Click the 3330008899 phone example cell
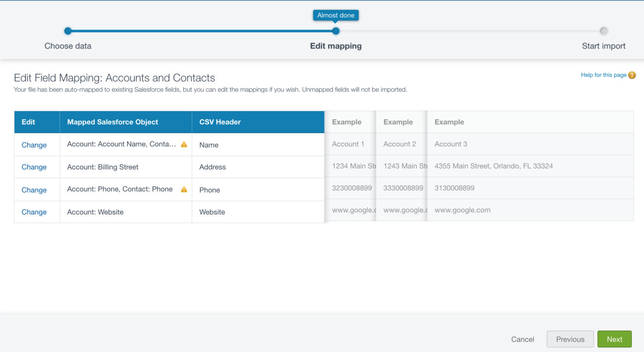 tap(402, 188)
